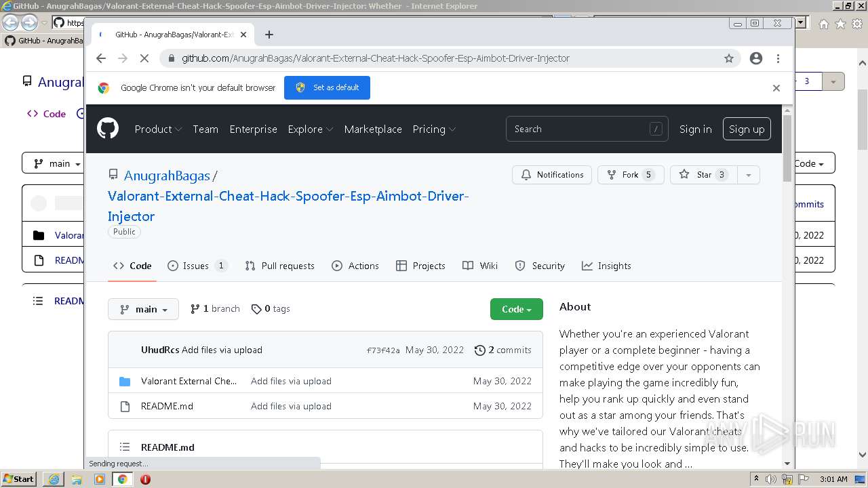Open the AnugrahBagas owner profile link

(x=167, y=176)
